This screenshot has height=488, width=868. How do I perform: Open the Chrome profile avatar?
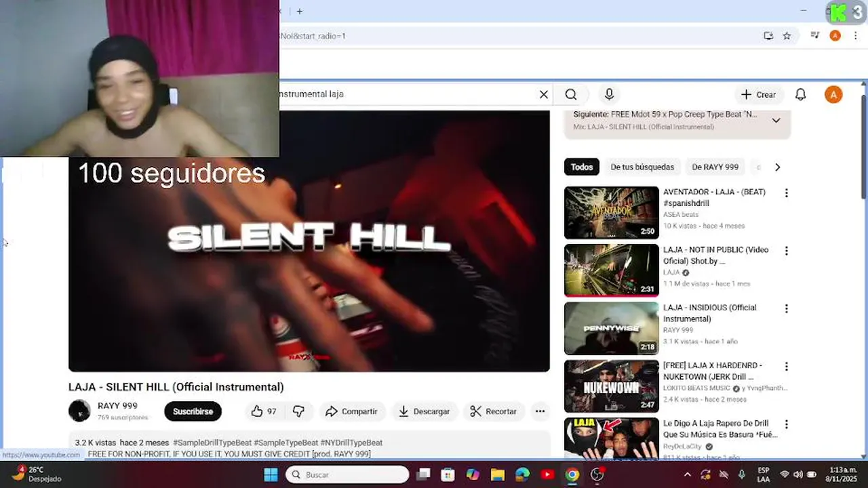[x=835, y=36]
